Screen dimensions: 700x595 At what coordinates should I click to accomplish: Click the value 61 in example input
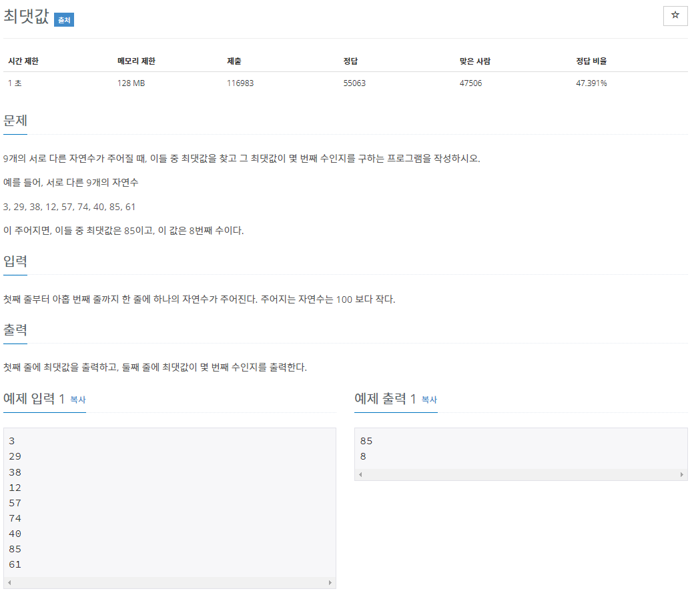(x=15, y=564)
